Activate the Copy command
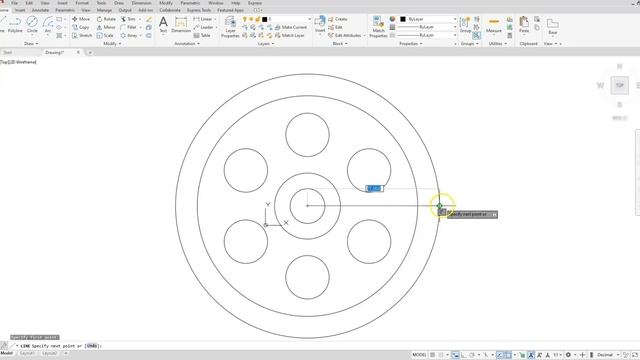 click(81, 27)
